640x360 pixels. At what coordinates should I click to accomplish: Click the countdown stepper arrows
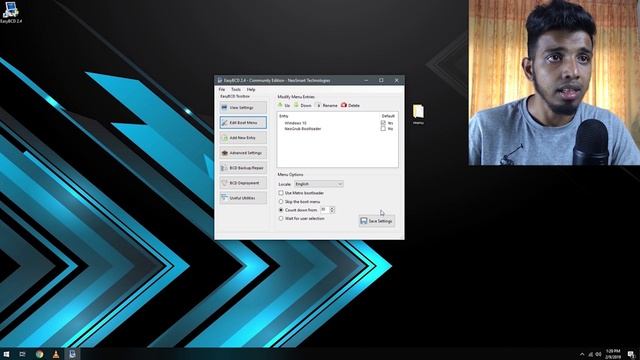[332, 210]
